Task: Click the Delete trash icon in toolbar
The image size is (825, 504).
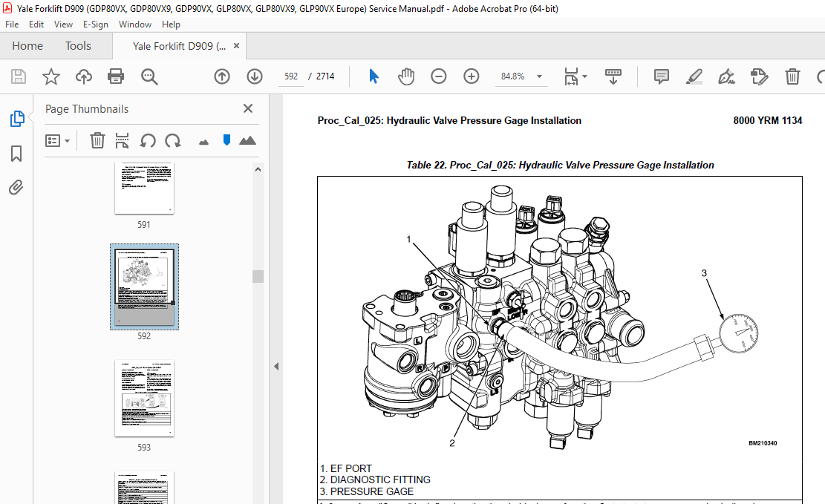Action: 792,76
